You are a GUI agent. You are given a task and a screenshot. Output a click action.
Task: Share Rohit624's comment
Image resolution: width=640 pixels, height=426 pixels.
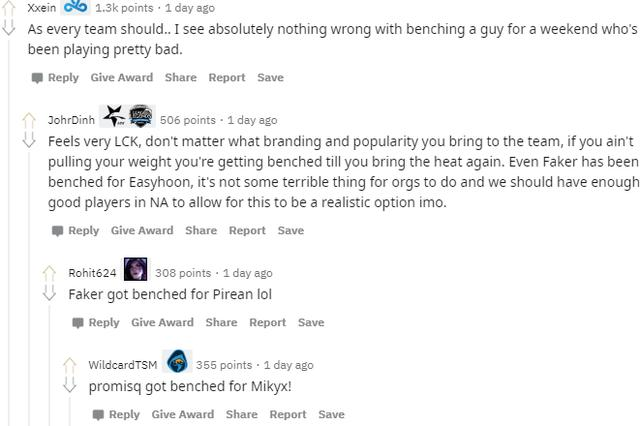[x=221, y=322]
